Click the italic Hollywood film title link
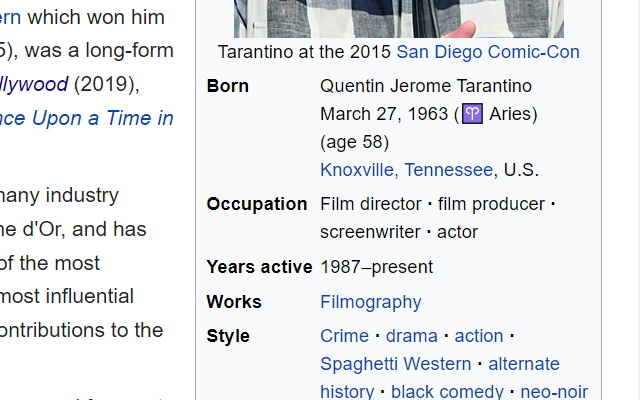The width and height of the screenshot is (640, 400). (34, 84)
